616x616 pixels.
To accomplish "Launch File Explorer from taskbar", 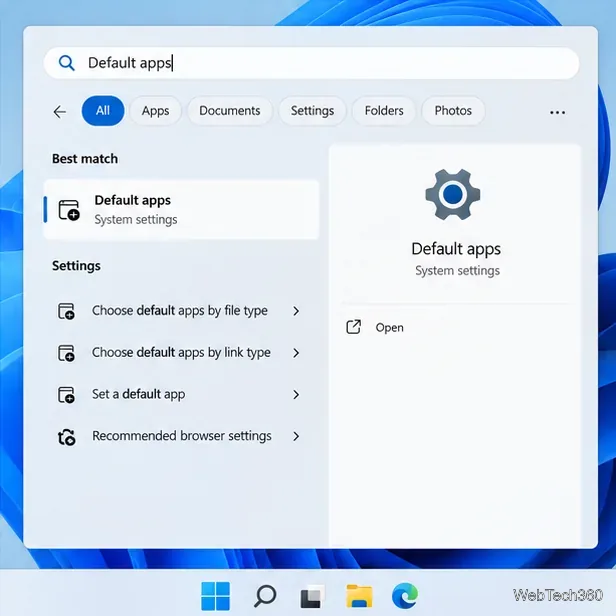I will [359, 596].
